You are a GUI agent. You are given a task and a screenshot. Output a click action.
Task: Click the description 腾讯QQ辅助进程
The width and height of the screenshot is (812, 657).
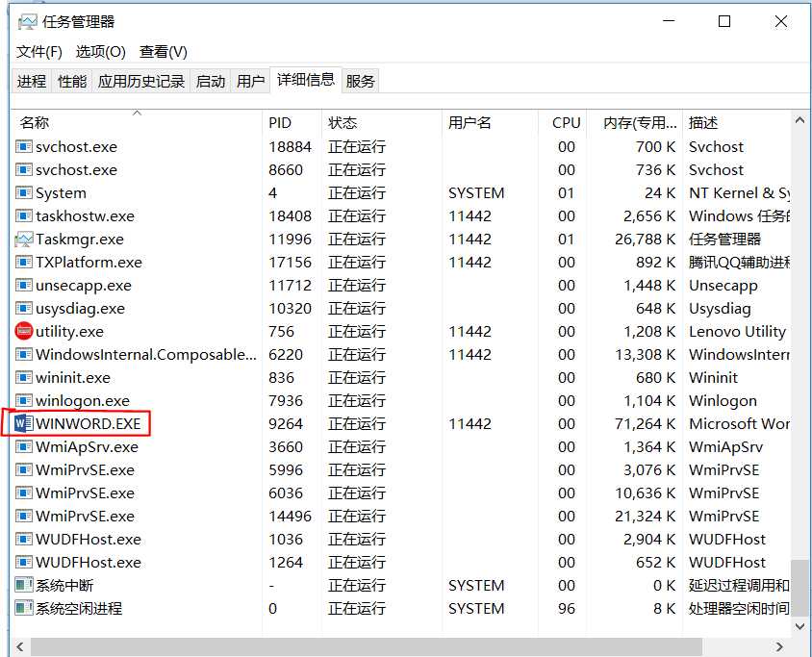pos(740,262)
